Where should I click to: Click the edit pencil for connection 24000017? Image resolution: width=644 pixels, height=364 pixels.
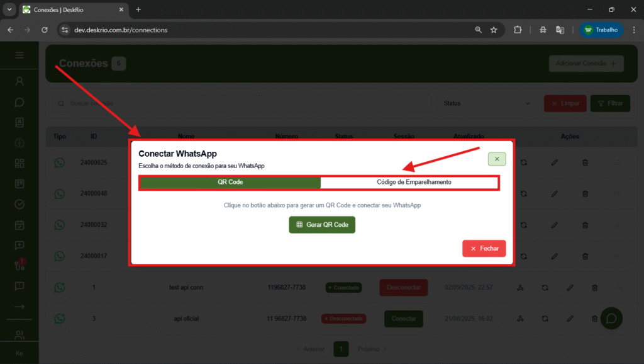555,256
